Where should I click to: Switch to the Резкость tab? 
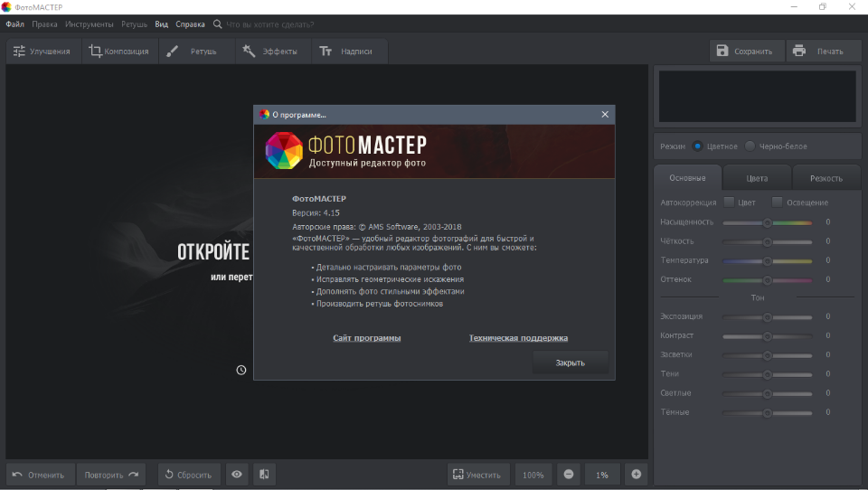[826, 178]
